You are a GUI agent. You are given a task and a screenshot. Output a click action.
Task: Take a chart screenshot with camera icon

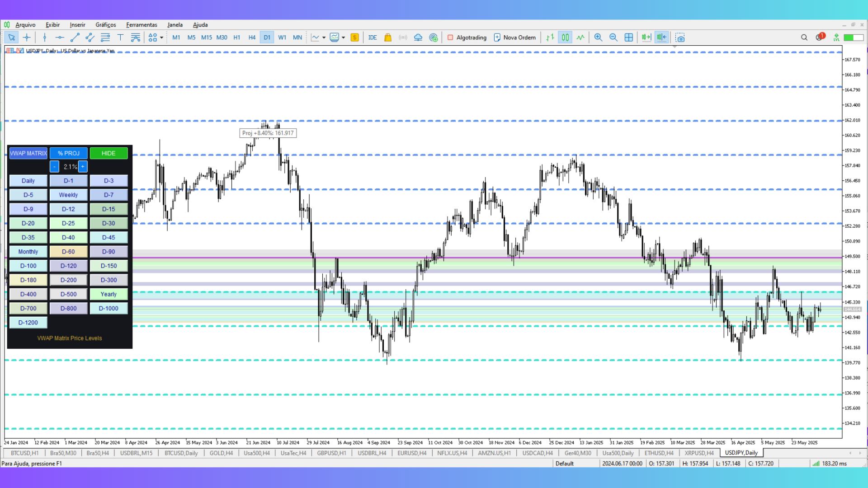[680, 38]
